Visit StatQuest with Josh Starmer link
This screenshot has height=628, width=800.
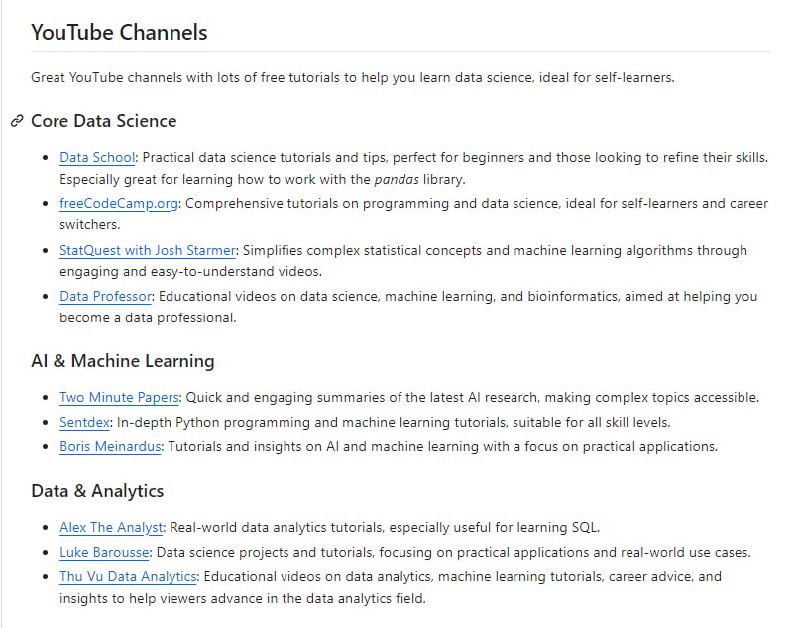tap(147, 250)
